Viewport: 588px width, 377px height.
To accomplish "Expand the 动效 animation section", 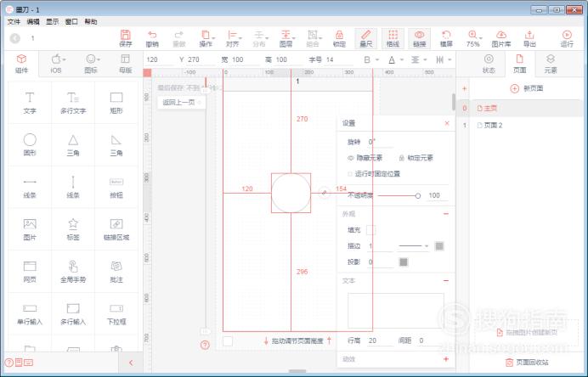I will [446, 359].
